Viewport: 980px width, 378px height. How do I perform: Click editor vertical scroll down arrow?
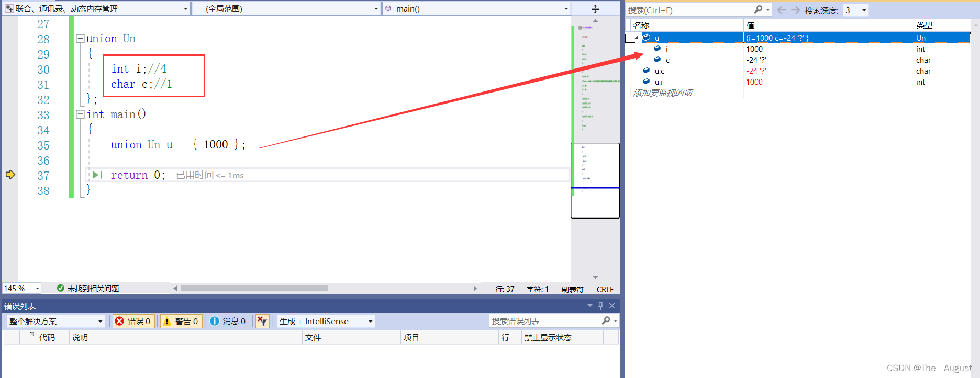click(595, 277)
